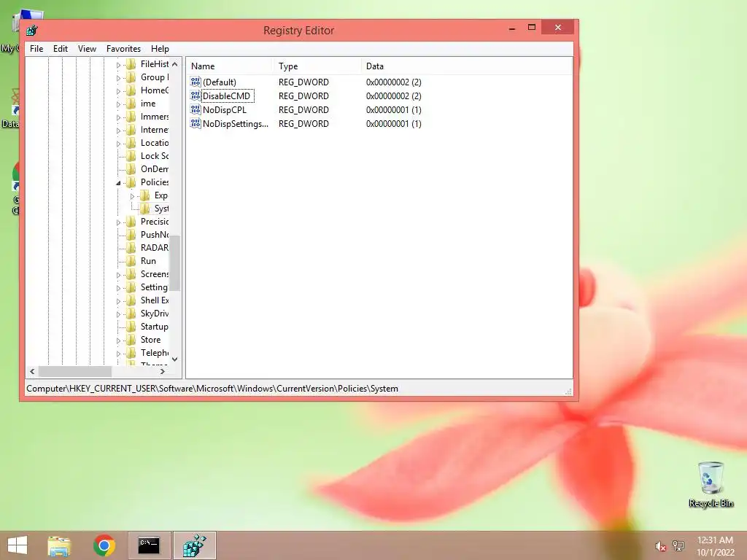Select the DisableCMD value icon
Viewport: 747px width, 560px height.
[196, 96]
